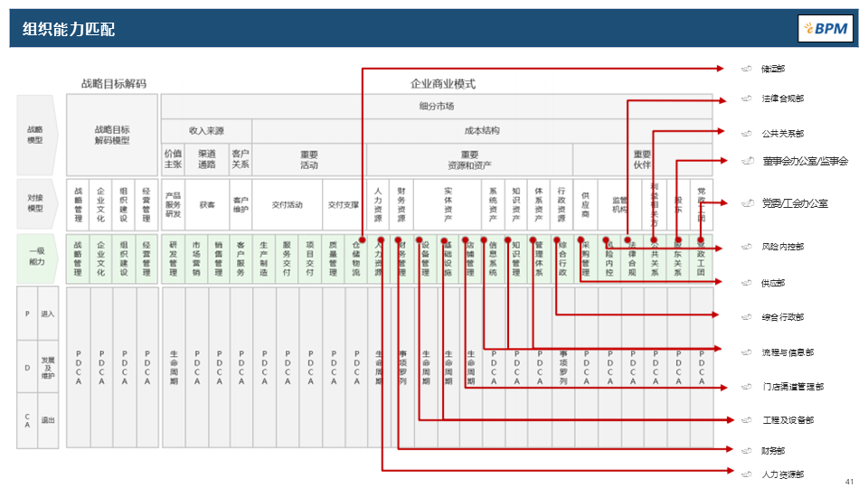Select the 战略目标解码 heading
This screenshot has height=488, width=868.
114,83
